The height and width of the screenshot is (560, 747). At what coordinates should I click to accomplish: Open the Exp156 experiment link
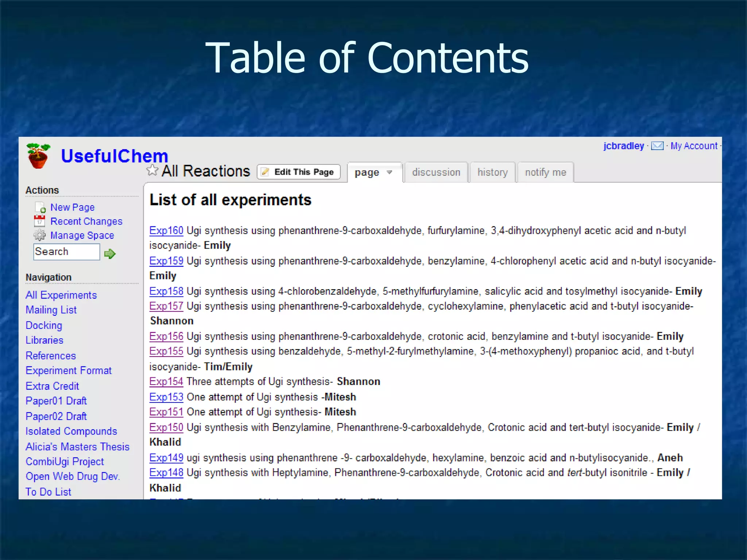(x=166, y=336)
